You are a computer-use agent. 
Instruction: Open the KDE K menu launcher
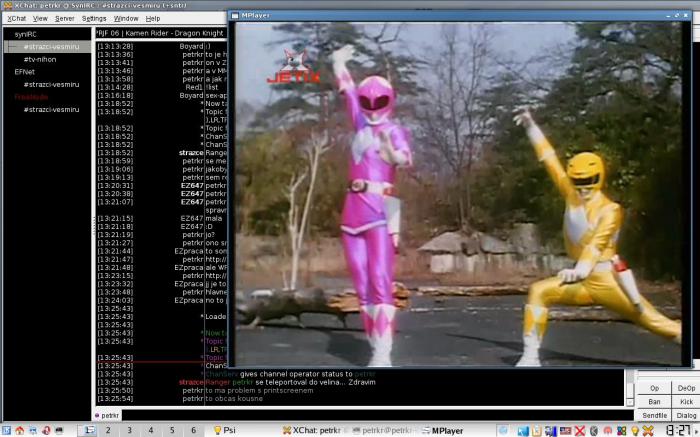point(7,430)
